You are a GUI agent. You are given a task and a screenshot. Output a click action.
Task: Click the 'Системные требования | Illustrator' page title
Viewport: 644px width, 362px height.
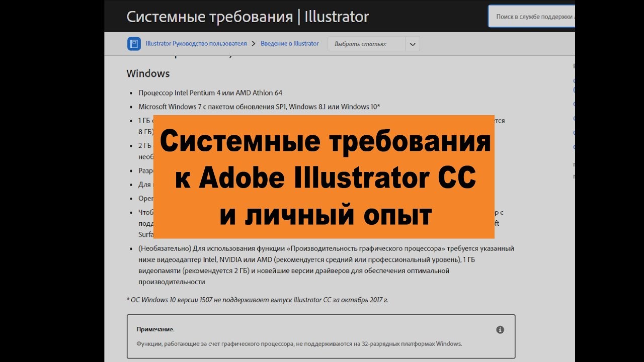point(248,17)
